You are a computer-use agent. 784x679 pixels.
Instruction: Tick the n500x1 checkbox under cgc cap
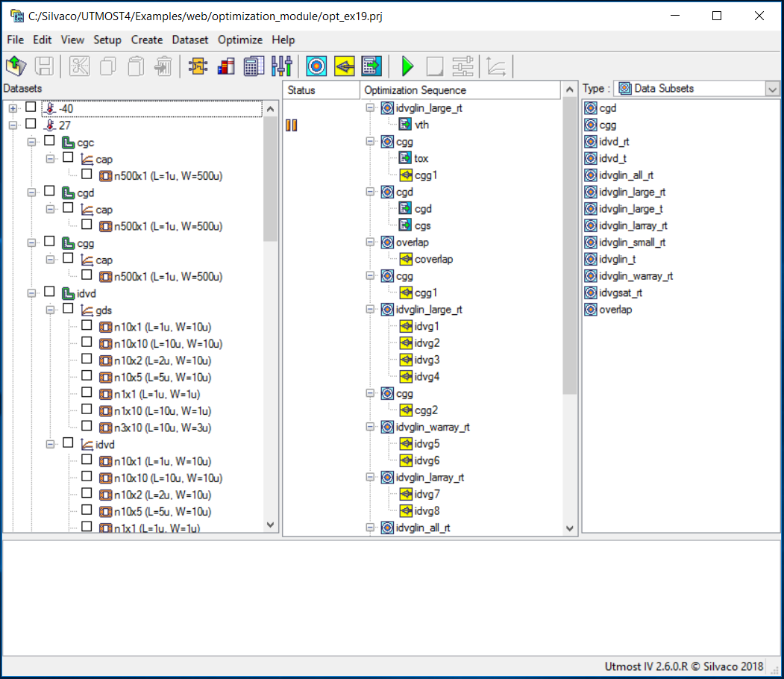[87, 174]
